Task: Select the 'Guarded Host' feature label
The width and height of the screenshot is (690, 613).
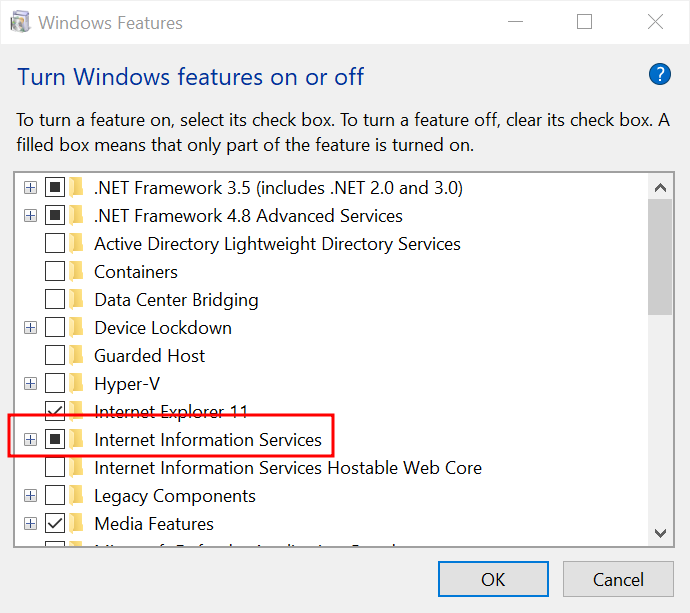Action: (x=150, y=356)
